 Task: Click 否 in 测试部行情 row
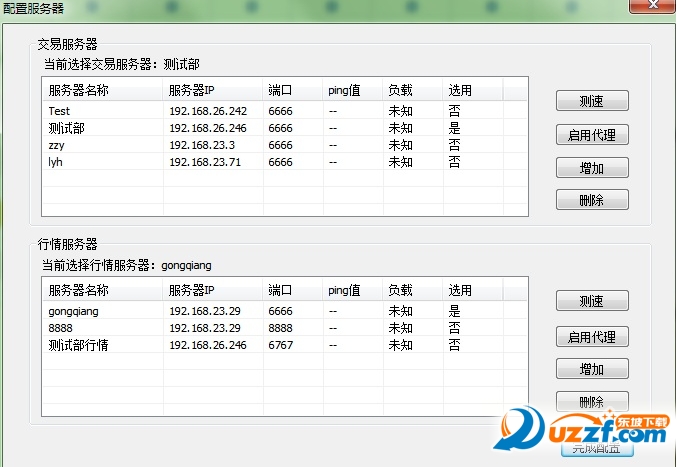454,345
